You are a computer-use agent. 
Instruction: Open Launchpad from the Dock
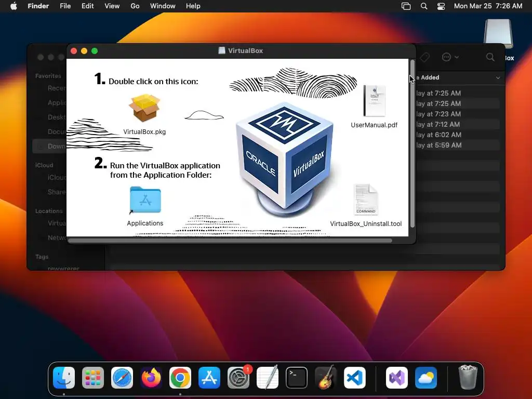tap(93, 378)
